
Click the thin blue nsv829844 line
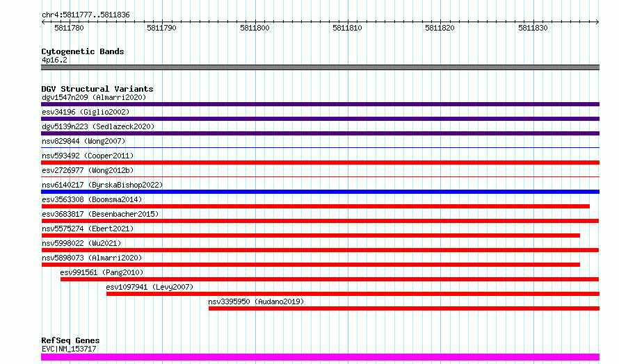[320, 148]
